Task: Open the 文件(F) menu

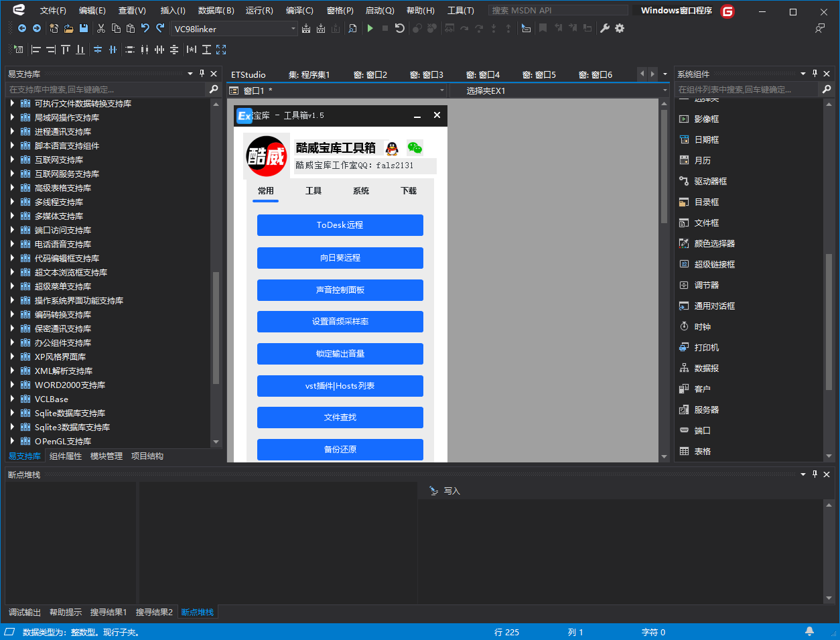Action: click(x=53, y=10)
